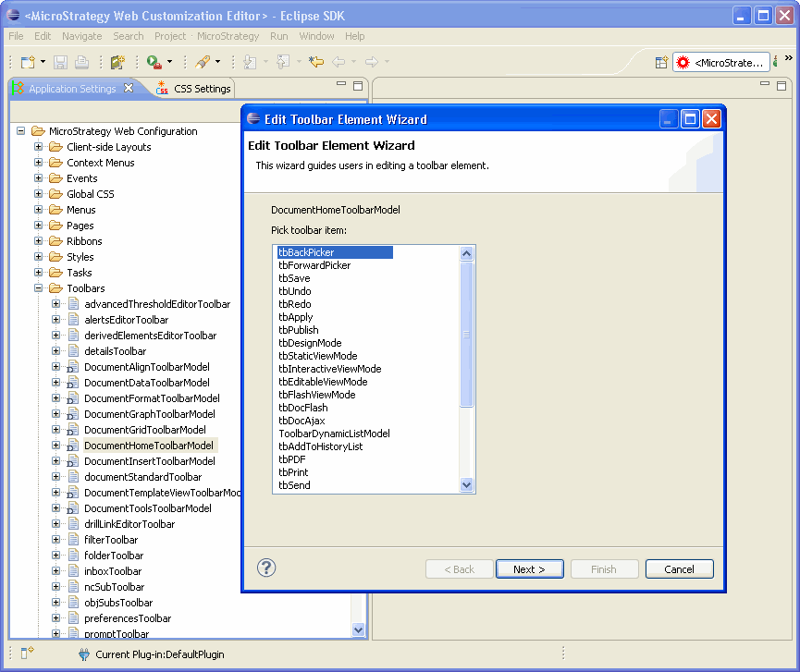Viewport: 800px width, 672px height.
Task: Expand the Styles folder
Action: pos(38,256)
